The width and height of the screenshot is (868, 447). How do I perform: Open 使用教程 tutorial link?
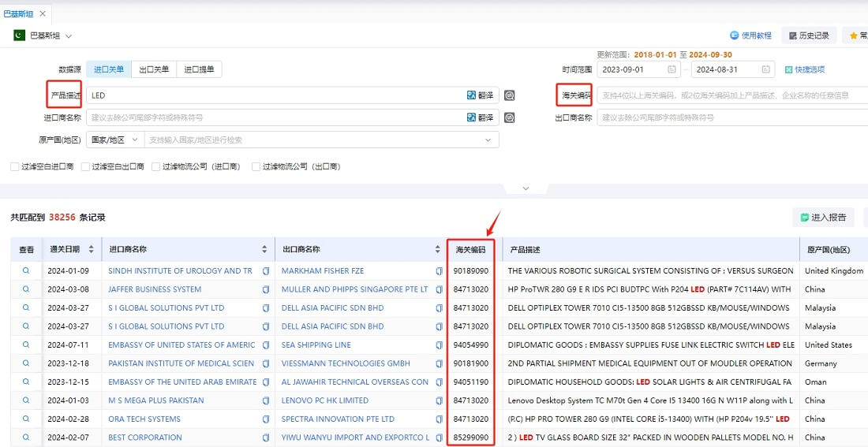pos(750,35)
